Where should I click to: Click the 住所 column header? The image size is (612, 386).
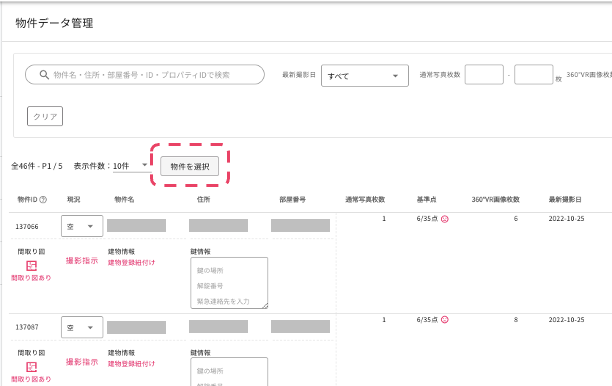click(x=203, y=199)
